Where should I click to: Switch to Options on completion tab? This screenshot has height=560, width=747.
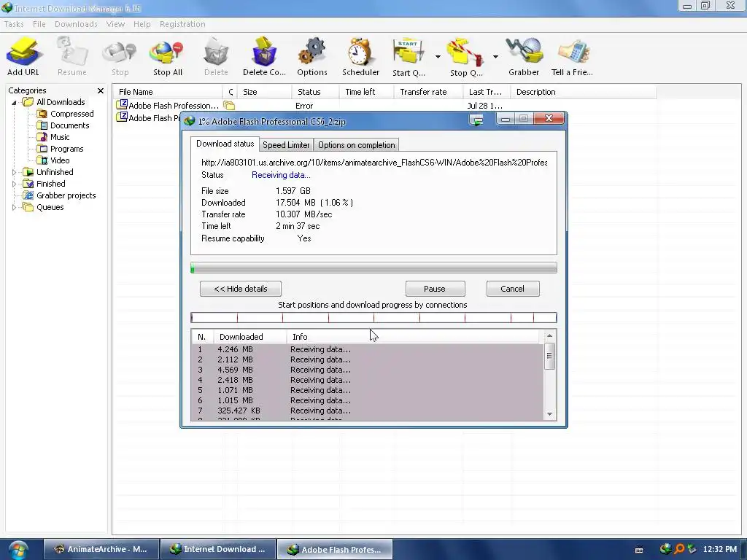[356, 145]
